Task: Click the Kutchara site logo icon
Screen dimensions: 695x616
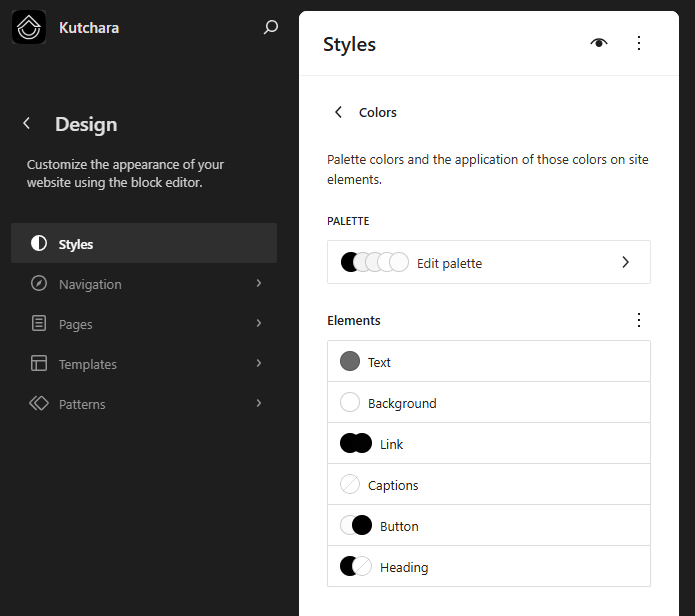Action: point(29,27)
